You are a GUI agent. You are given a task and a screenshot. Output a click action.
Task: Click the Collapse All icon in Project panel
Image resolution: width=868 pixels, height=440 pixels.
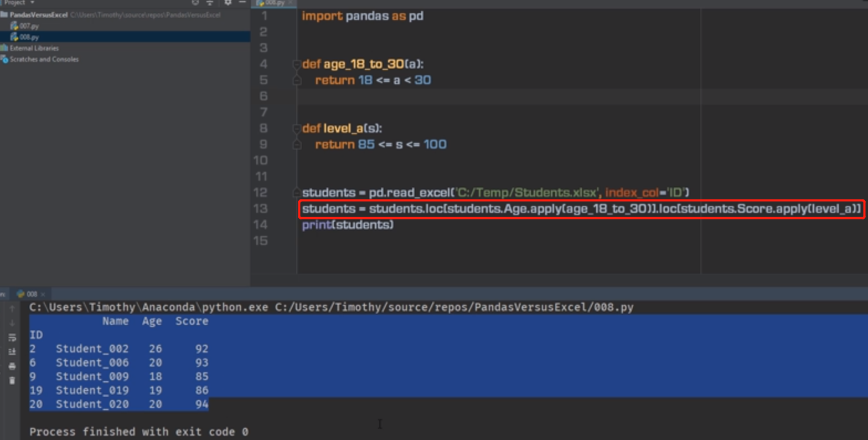[x=210, y=2]
